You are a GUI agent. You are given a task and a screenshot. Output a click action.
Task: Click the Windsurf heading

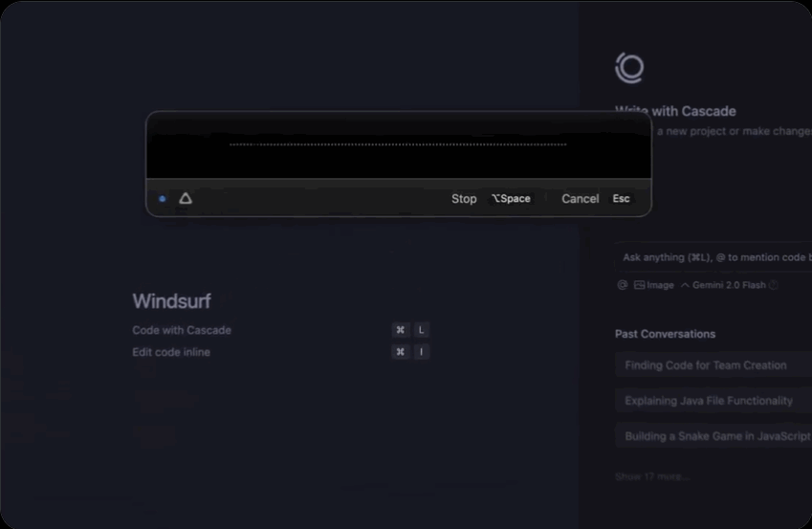click(171, 301)
